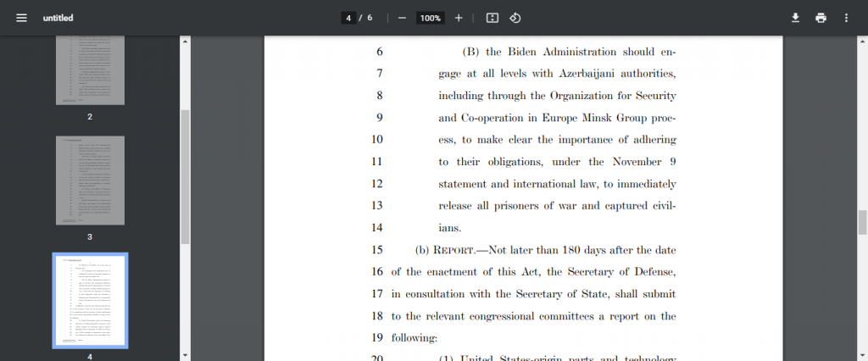Image resolution: width=868 pixels, height=361 pixels.
Task: Click the fit to page icon
Action: point(492,18)
